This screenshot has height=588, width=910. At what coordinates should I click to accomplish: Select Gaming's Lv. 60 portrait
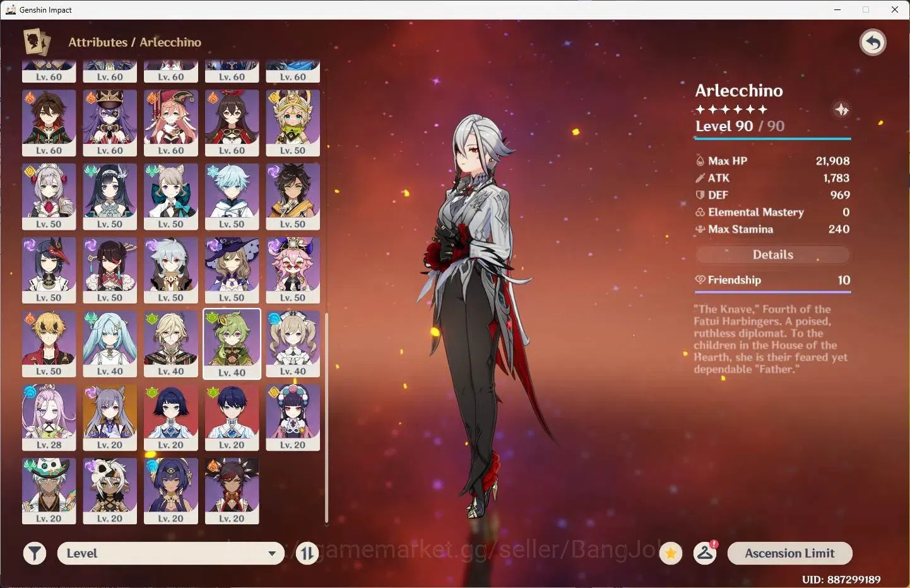(x=49, y=123)
